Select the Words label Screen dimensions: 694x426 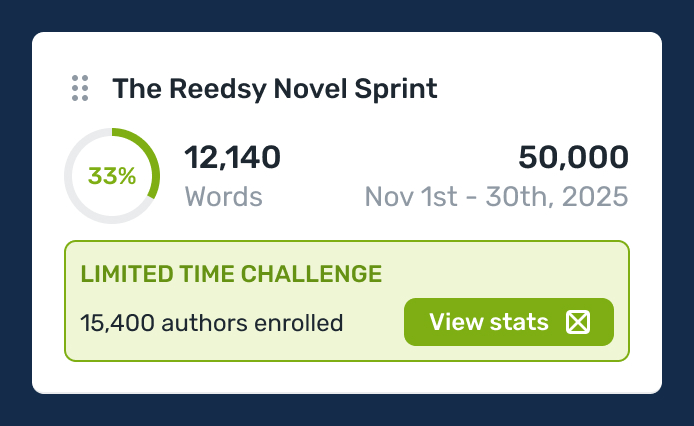click(224, 196)
